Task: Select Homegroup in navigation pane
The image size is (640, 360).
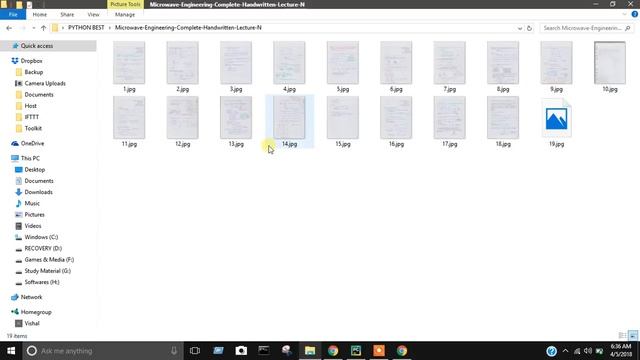Action: [36, 312]
